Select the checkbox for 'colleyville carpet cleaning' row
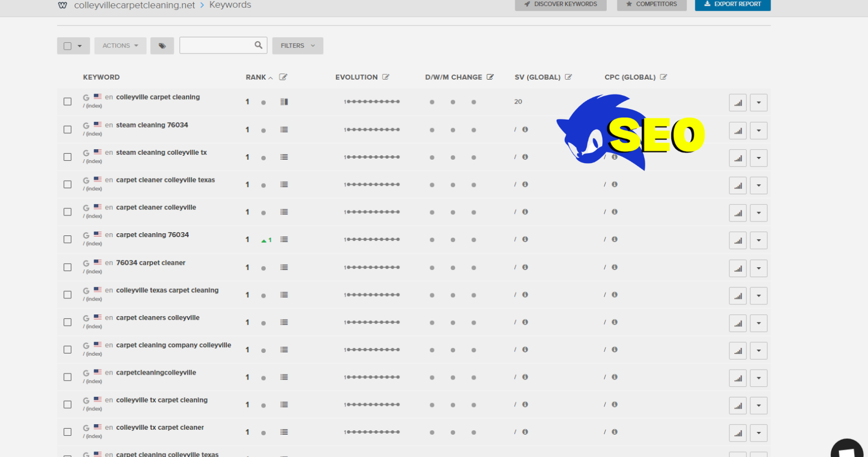This screenshot has height=457, width=868. click(67, 101)
